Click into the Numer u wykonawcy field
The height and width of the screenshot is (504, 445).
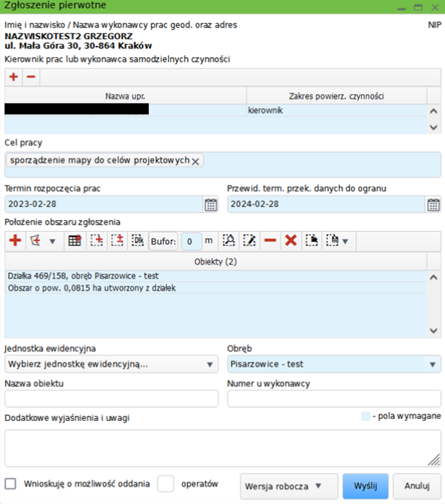tap(333, 399)
